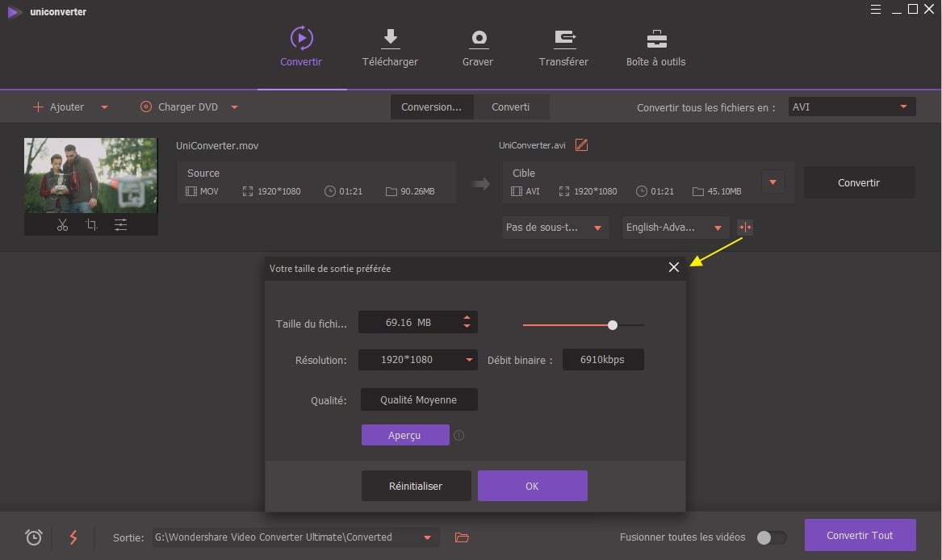This screenshot has width=942, height=560.
Task: Switch to the Télécharger tab
Action: [390, 48]
